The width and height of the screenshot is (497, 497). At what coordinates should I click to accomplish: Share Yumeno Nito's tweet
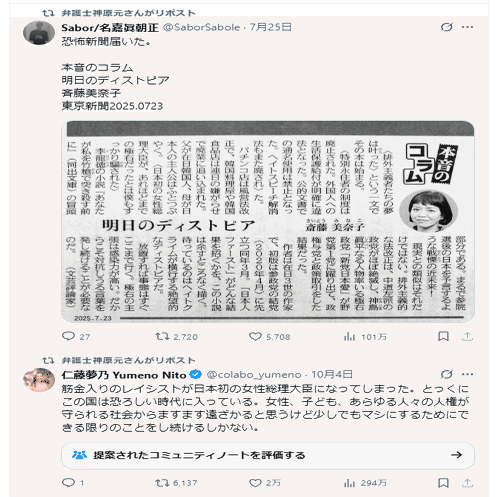point(467,483)
